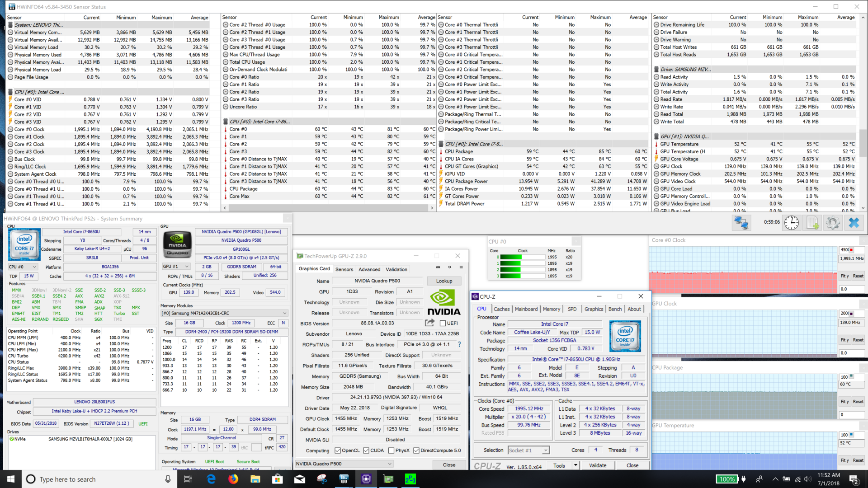Switch to Validation tab in GPU-Z
This screenshot has width=868, height=488.
(x=396, y=269)
